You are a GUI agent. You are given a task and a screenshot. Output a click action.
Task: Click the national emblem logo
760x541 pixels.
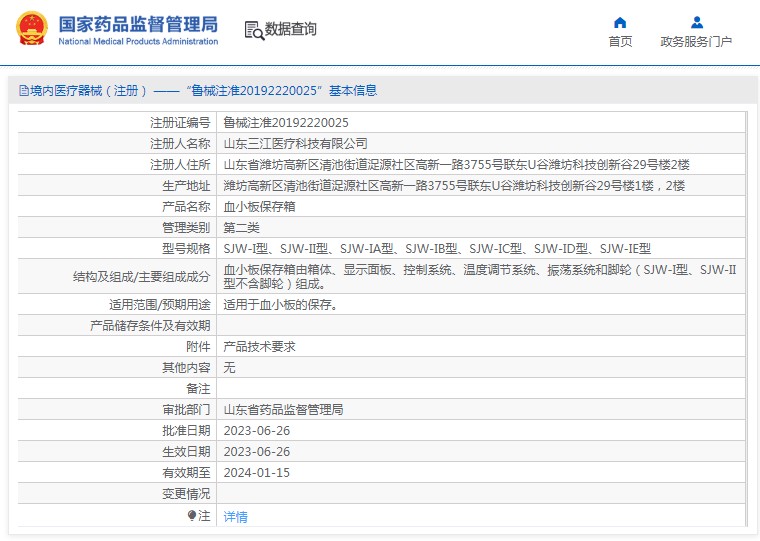point(32,28)
